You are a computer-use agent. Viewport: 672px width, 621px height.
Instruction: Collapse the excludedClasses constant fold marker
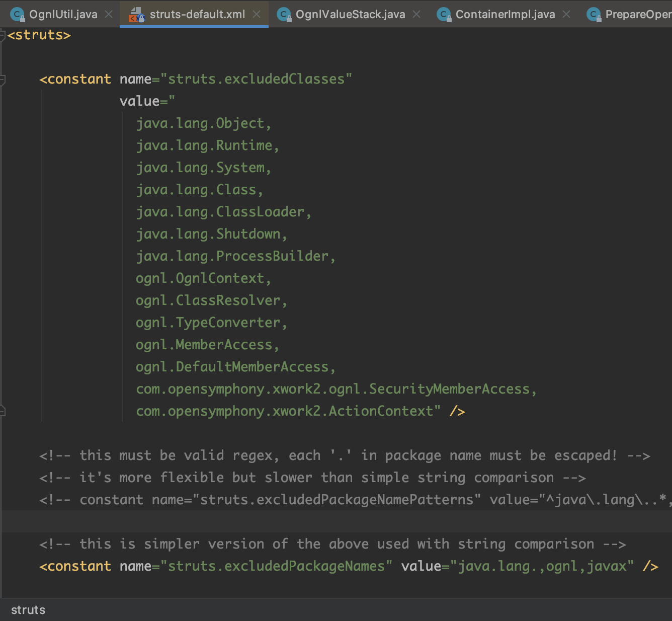(2, 80)
